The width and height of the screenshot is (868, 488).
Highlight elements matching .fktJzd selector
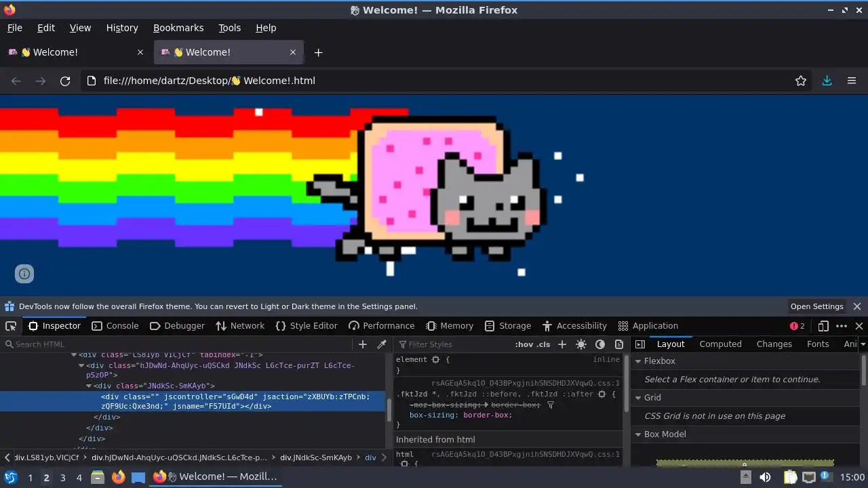coord(601,394)
